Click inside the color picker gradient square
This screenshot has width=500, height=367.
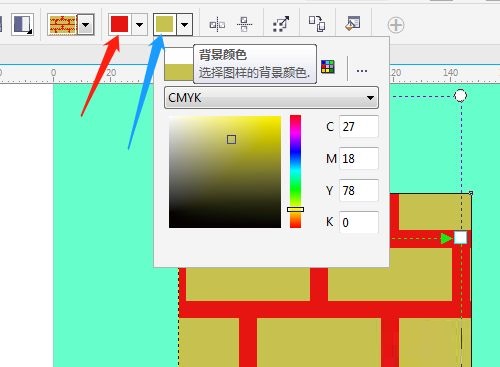225,172
